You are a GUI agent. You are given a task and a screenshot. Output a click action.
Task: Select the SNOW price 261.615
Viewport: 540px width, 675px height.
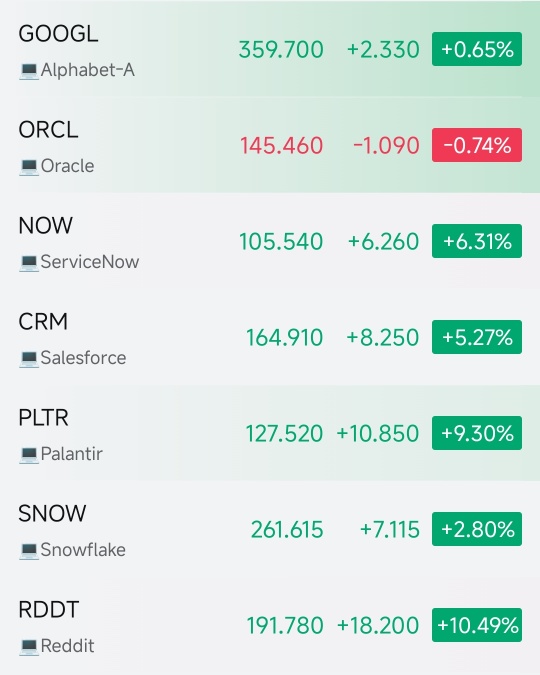pyautogui.click(x=287, y=529)
